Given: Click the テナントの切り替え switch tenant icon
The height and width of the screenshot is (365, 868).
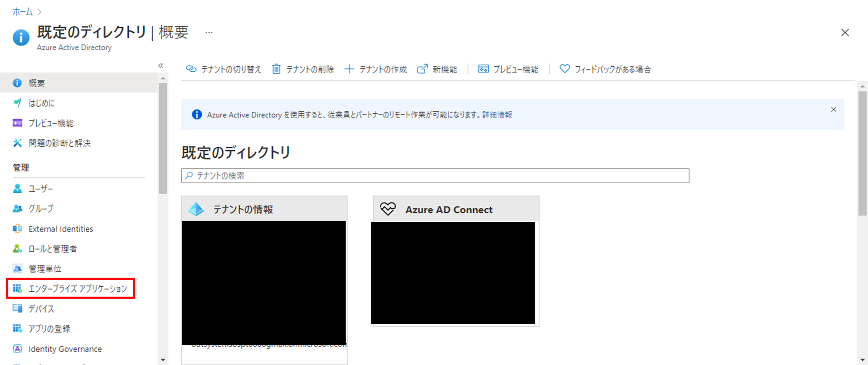Looking at the screenshot, I should coord(191,69).
